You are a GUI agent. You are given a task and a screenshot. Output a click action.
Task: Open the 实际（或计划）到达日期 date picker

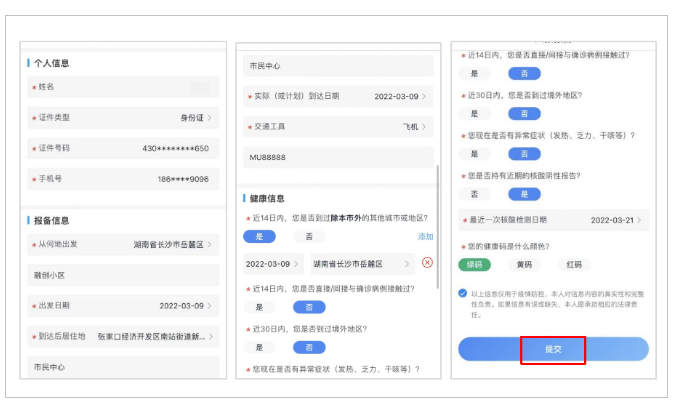337,97
